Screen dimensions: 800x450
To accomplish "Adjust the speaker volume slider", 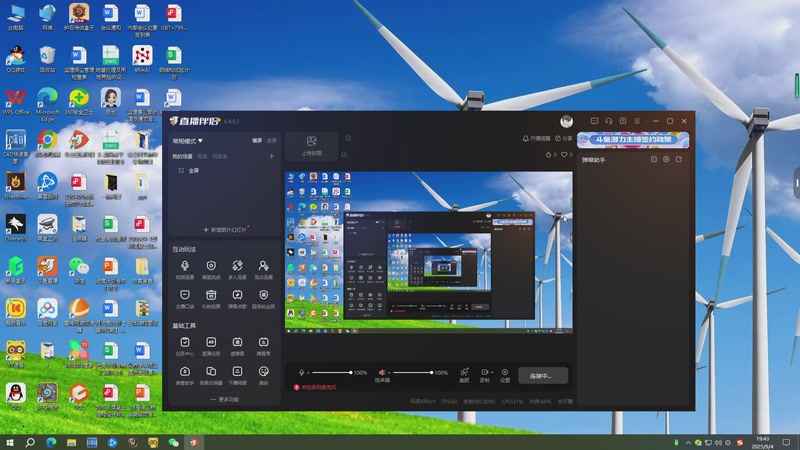I will 413,372.
